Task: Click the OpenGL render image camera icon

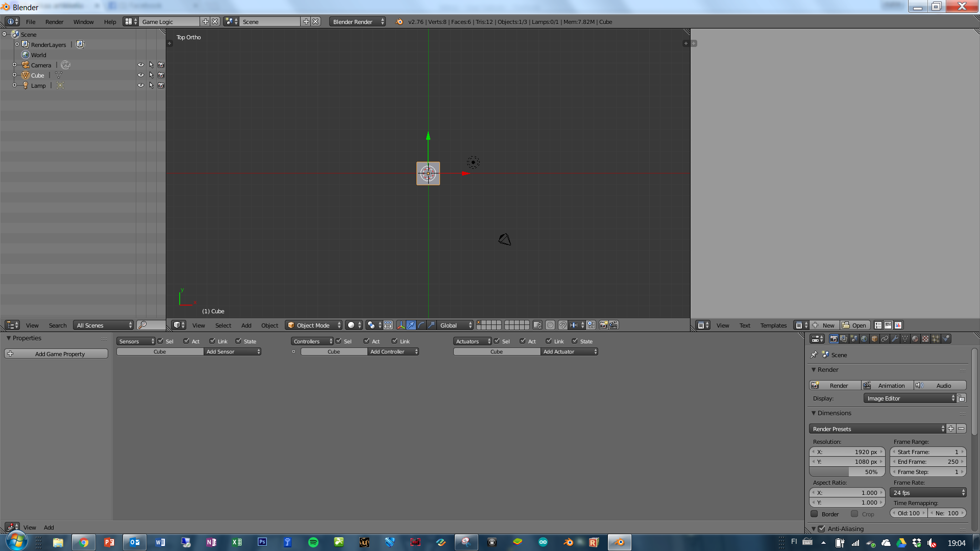Action: [x=603, y=325]
